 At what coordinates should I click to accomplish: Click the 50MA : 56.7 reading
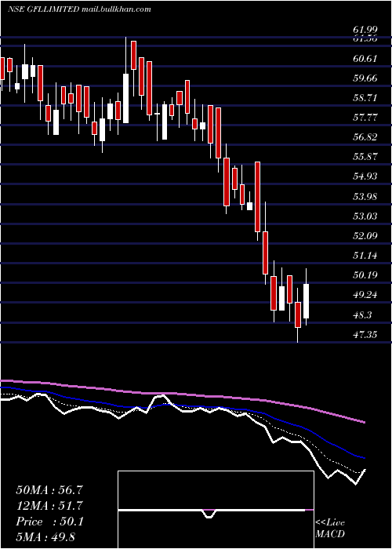49,490
